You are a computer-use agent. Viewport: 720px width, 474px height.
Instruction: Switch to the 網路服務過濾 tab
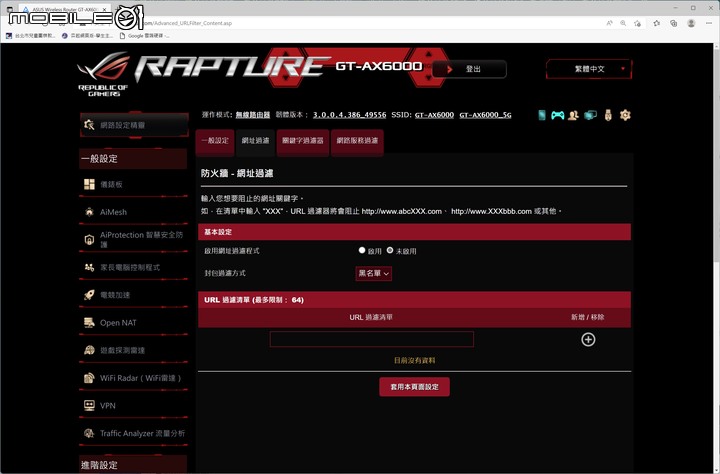357,141
